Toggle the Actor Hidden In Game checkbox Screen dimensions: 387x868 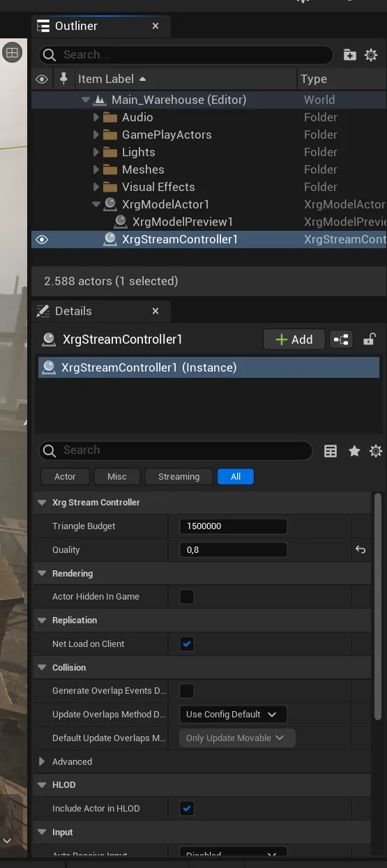click(187, 597)
